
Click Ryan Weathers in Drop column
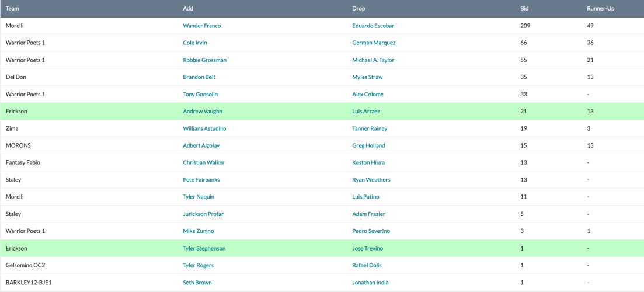point(371,180)
